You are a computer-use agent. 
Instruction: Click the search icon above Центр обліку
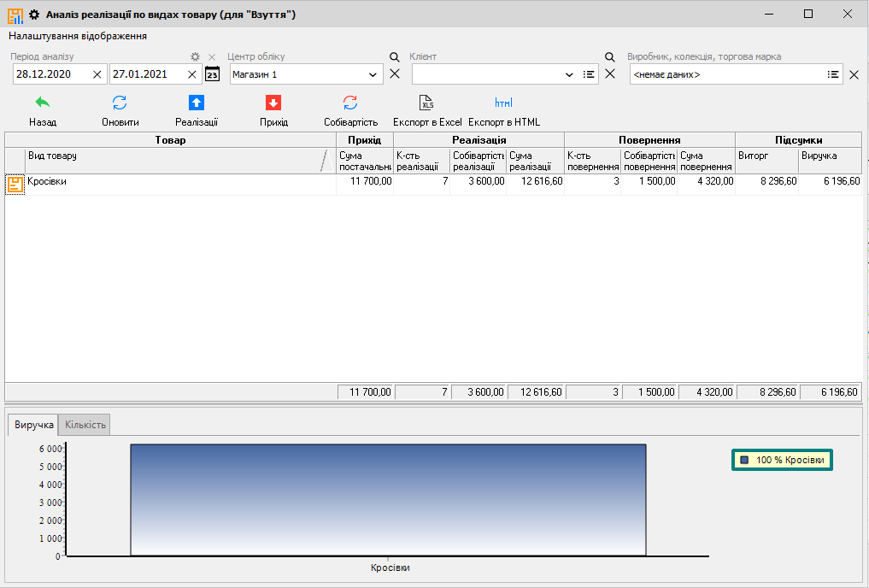[x=395, y=57]
